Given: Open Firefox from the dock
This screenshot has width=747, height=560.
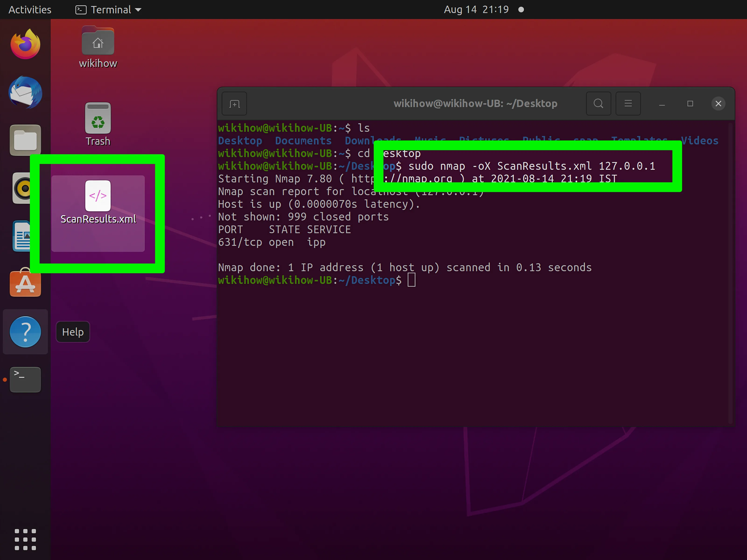Looking at the screenshot, I should (x=25, y=44).
